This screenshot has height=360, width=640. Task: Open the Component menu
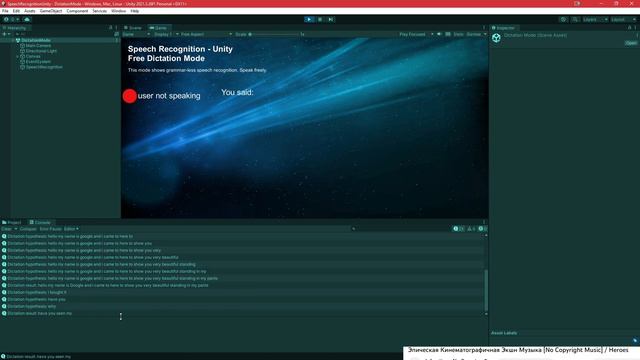[x=77, y=11]
